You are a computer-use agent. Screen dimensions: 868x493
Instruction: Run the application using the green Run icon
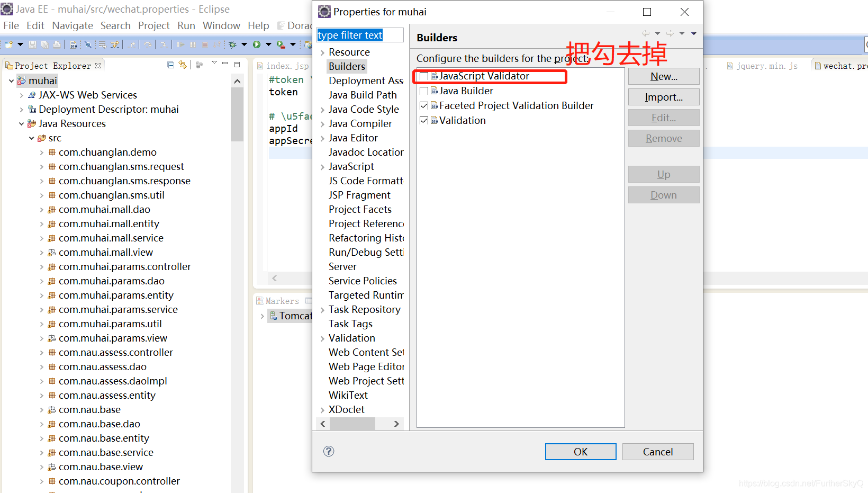[x=257, y=44]
